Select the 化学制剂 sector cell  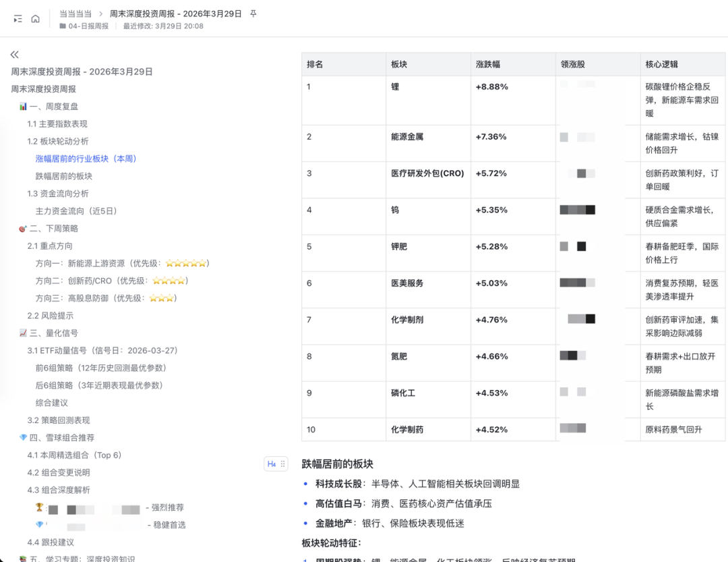(428, 327)
